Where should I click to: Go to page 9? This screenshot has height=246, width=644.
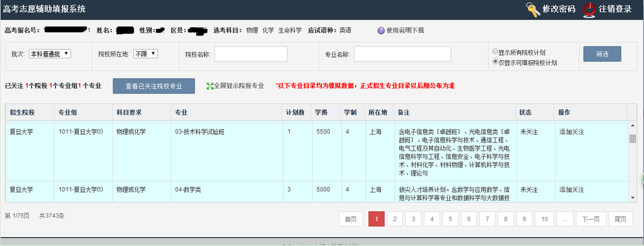click(x=524, y=219)
